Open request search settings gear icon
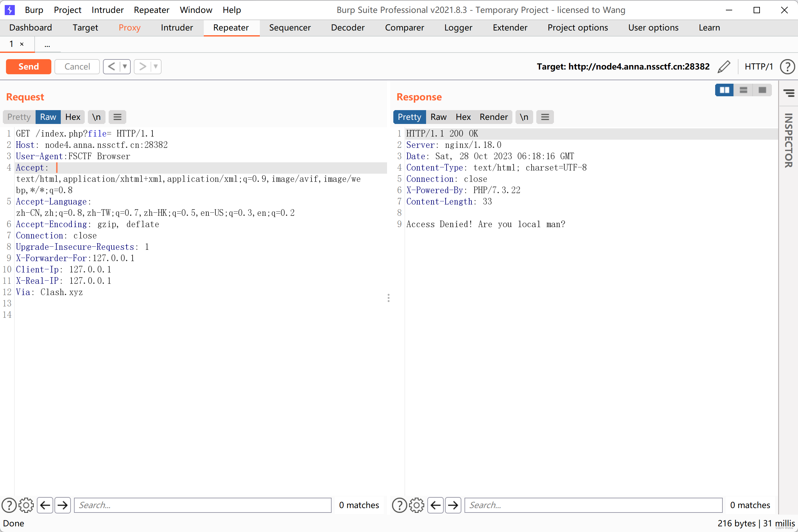 click(x=26, y=505)
